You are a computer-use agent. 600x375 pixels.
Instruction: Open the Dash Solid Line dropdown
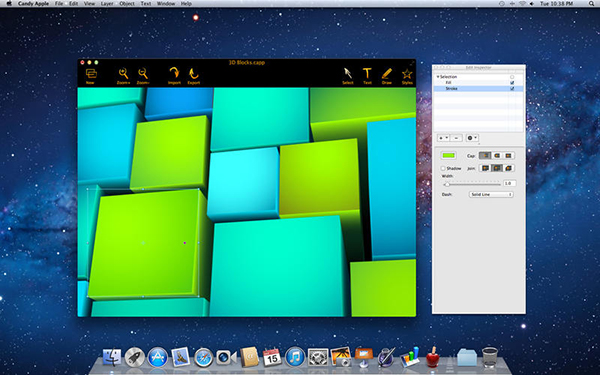pyautogui.click(x=491, y=194)
